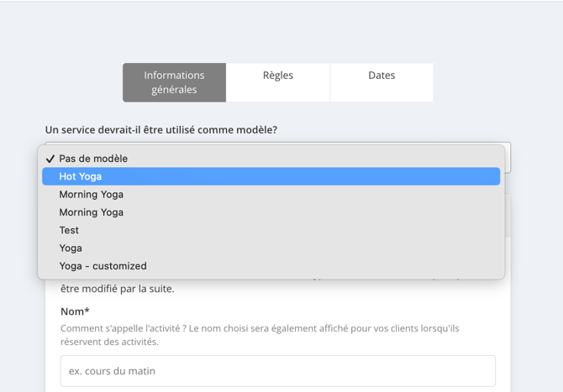Viewport: 563px width, 392px height.
Task: Click the checkmark beside Pas de modèle
Action: point(50,159)
